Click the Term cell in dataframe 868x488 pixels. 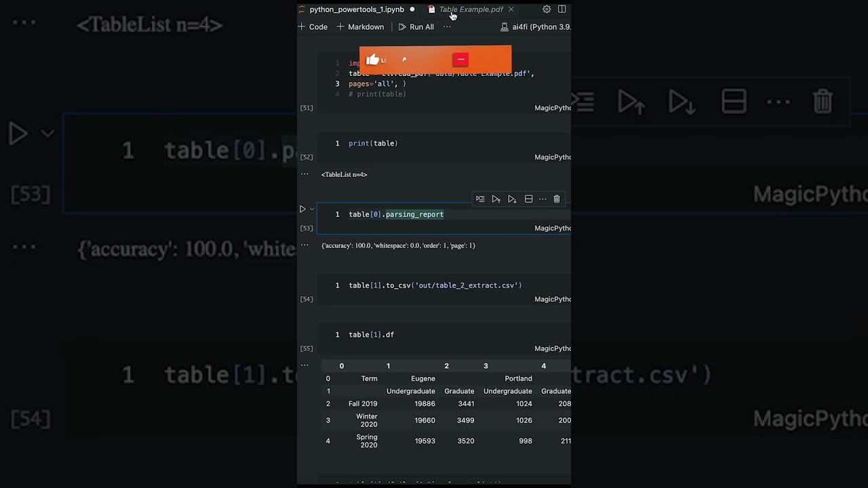[369, 379]
